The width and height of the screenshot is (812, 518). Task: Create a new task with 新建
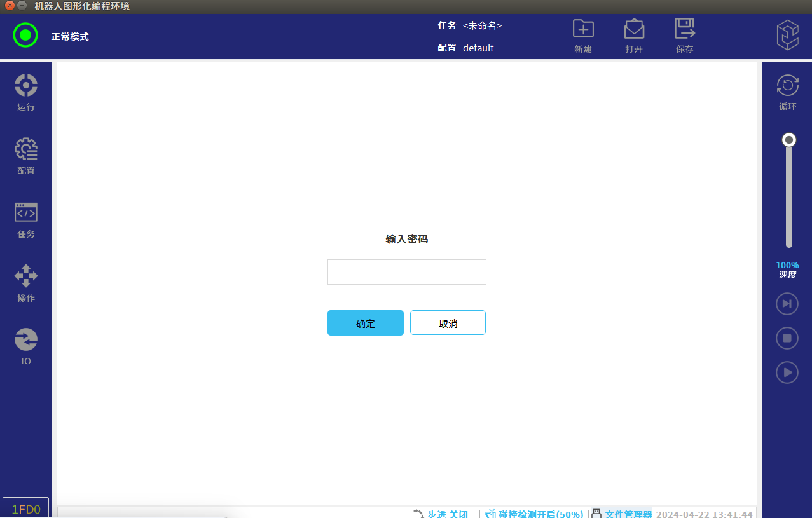(583, 36)
